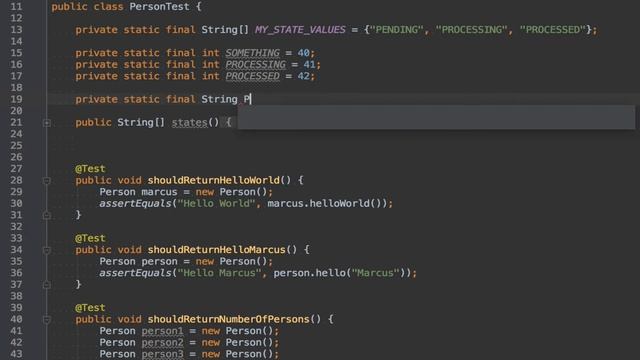Screen dimensions: 640x360
Task: Place caret after the typed 'P' on line 19
Action: pyautogui.click(x=251, y=99)
